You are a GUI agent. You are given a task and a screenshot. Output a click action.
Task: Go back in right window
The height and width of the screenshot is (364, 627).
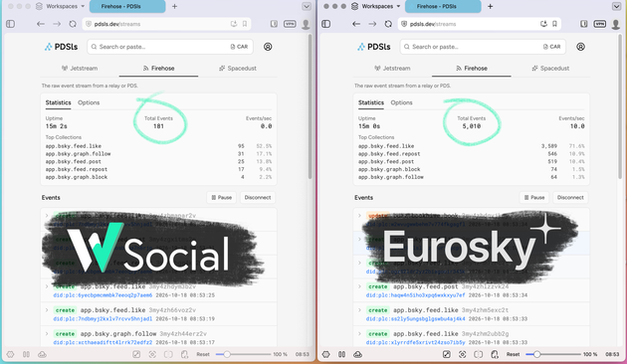tap(356, 24)
